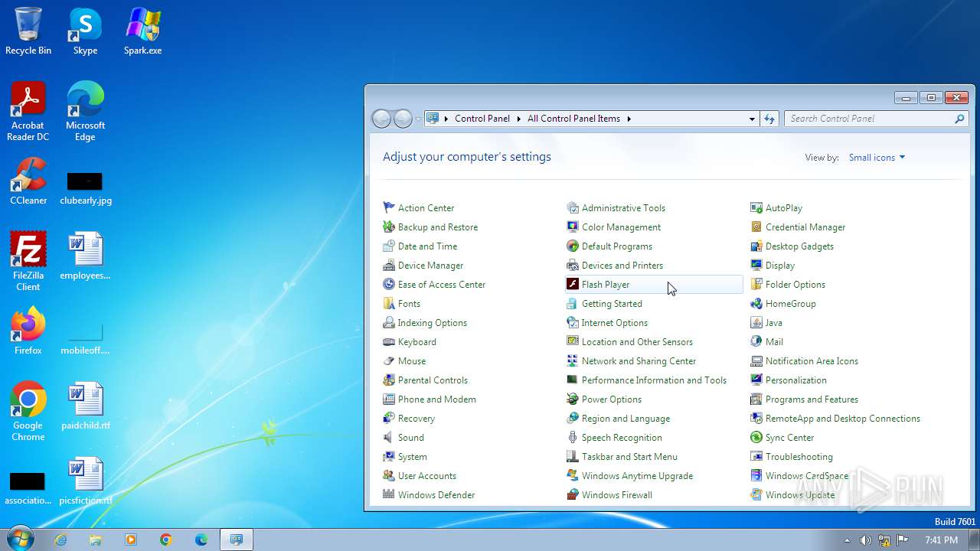Image resolution: width=980 pixels, height=551 pixels.
Task: Open the Mail settings icon
Action: point(756,342)
